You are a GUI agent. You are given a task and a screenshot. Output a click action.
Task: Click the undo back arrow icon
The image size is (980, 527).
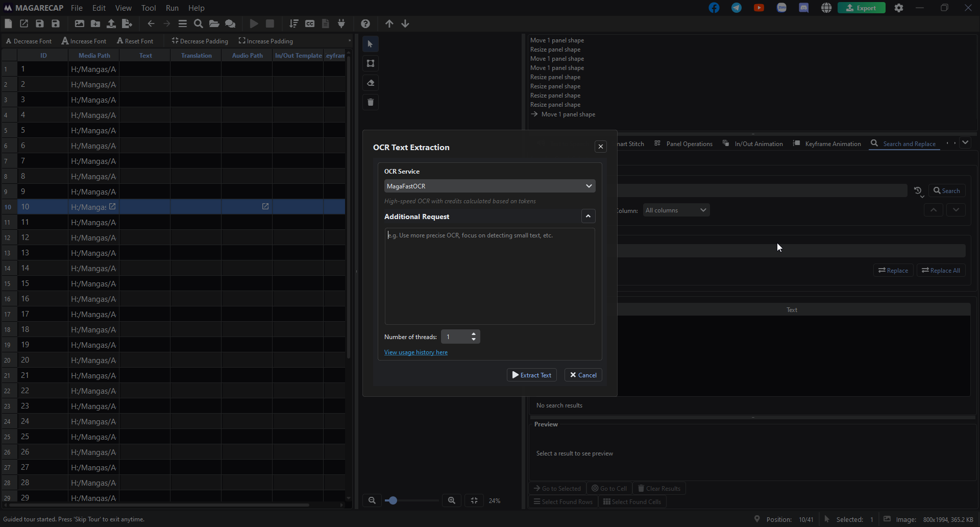[x=151, y=23]
